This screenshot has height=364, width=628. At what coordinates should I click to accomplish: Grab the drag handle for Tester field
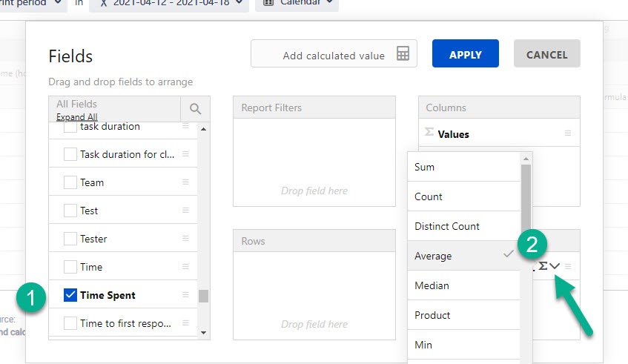[x=185, y=238]
